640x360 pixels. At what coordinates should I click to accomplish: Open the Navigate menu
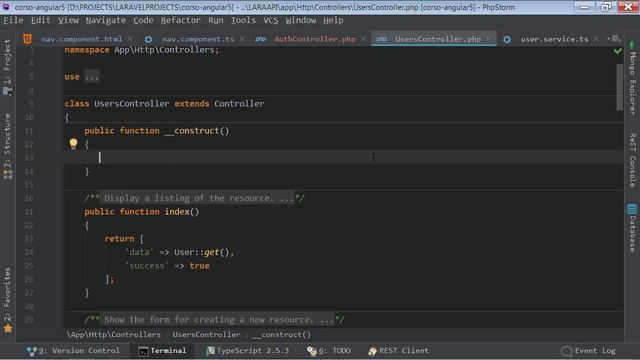click(106, 20)
